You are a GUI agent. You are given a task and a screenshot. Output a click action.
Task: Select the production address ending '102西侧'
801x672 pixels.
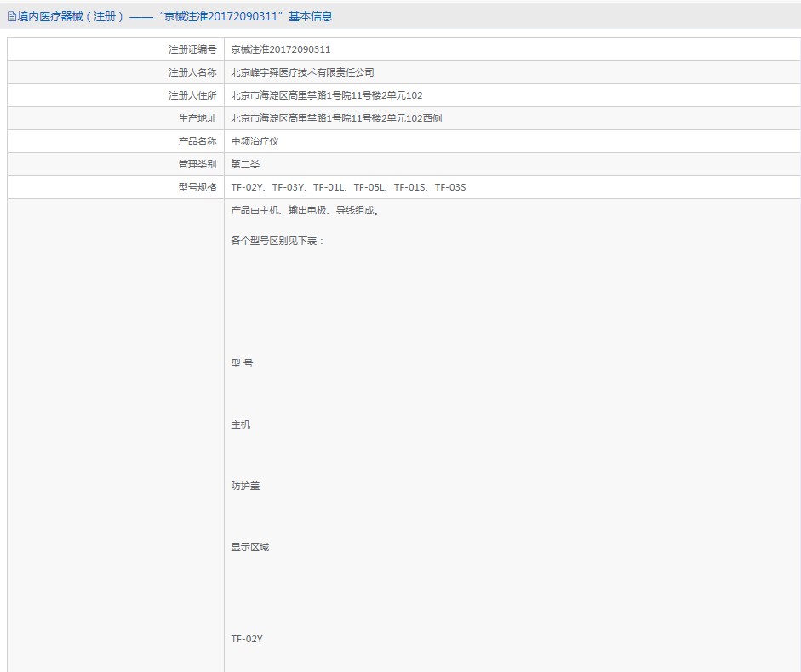pyautogui.click(x=336, y=118)
